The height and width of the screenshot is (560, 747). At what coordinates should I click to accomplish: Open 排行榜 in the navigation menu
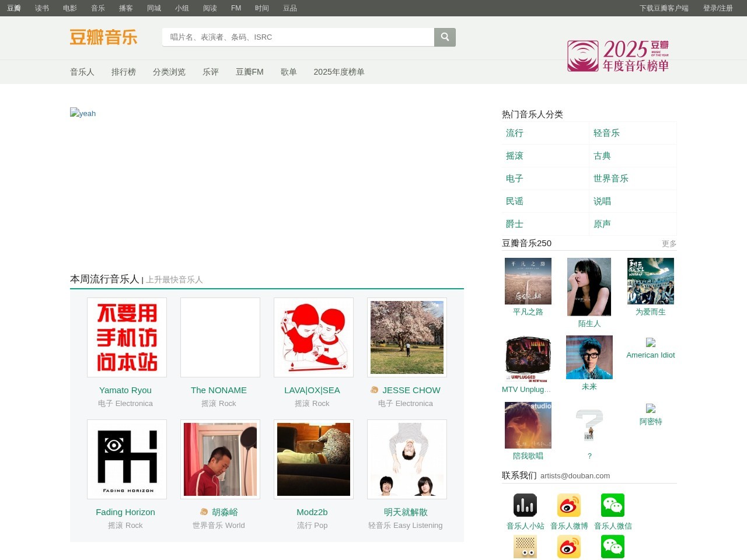point(124,72)
